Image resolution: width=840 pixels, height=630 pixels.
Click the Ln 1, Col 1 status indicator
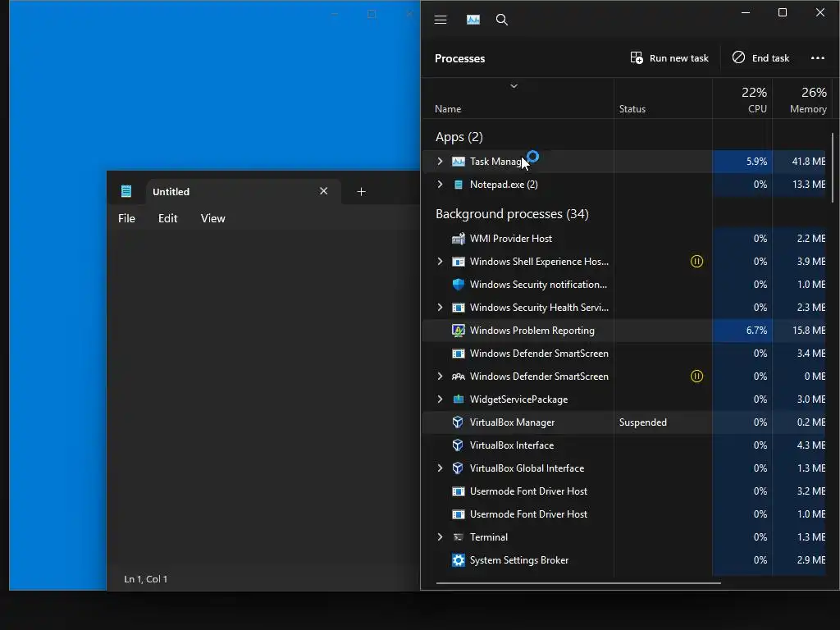coord(146,579)
